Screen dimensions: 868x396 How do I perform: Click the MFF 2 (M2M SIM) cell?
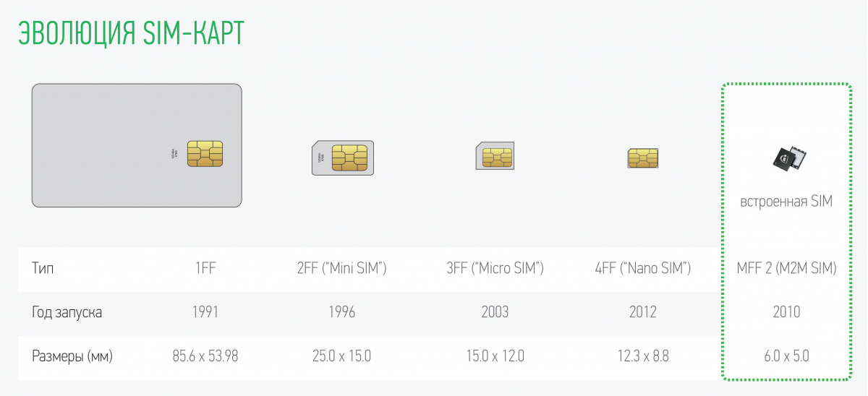pos(786,269)
